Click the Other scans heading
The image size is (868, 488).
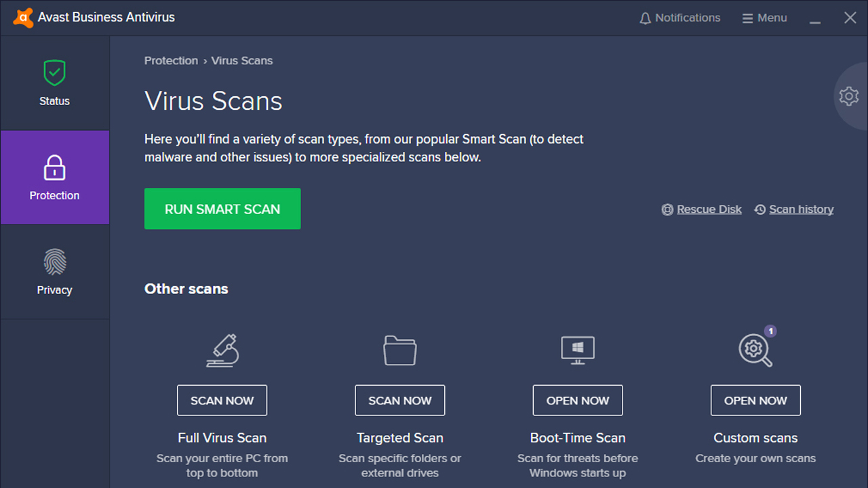186,289
